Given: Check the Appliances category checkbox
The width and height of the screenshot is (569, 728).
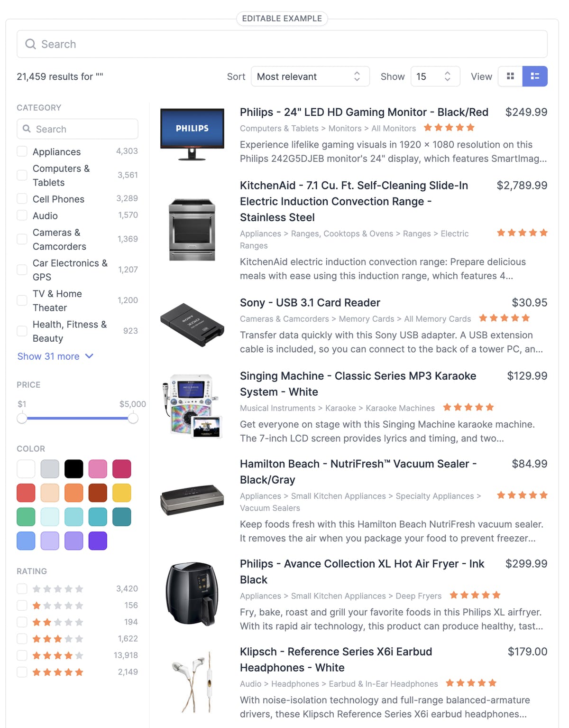Looking at the screenshot, I should pos(22,151).
